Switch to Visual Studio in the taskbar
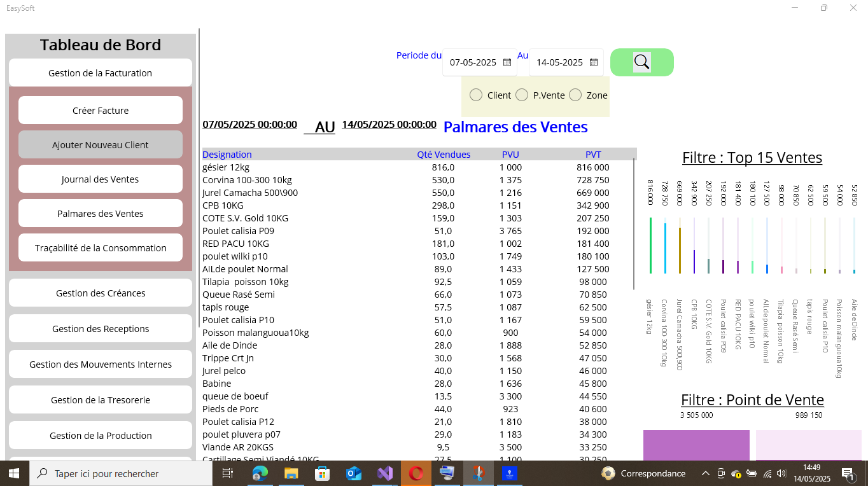Viewport: 868px width, 486px height. (x=385, y=473)
